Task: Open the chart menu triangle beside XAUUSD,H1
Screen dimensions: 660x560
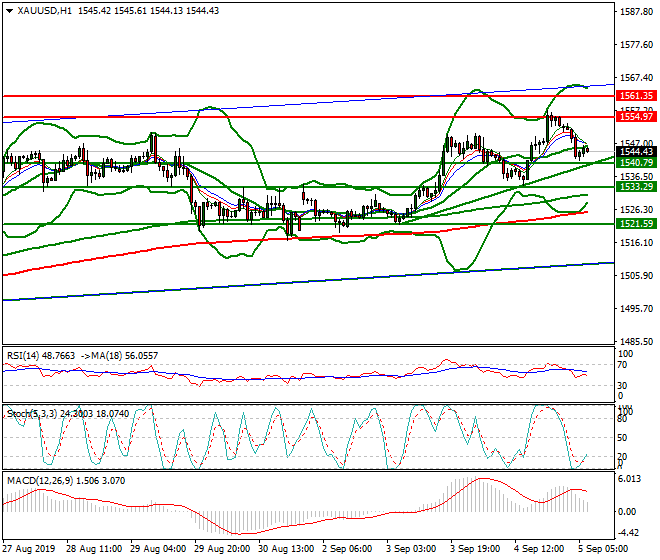Action: point(9,11)
